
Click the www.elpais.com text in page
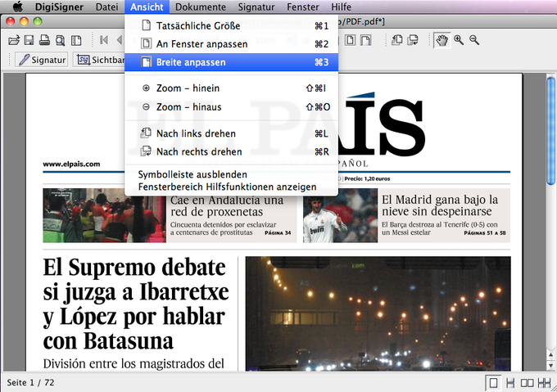tap(71, 164)
